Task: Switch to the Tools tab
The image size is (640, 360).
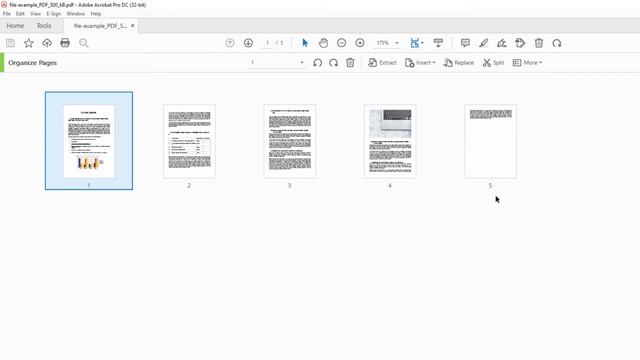Action: pyautogui.click(x=44, y=26)
